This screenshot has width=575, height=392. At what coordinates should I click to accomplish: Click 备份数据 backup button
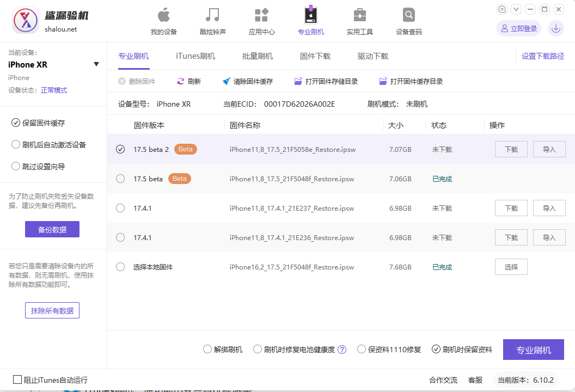[x=52, y=229]
